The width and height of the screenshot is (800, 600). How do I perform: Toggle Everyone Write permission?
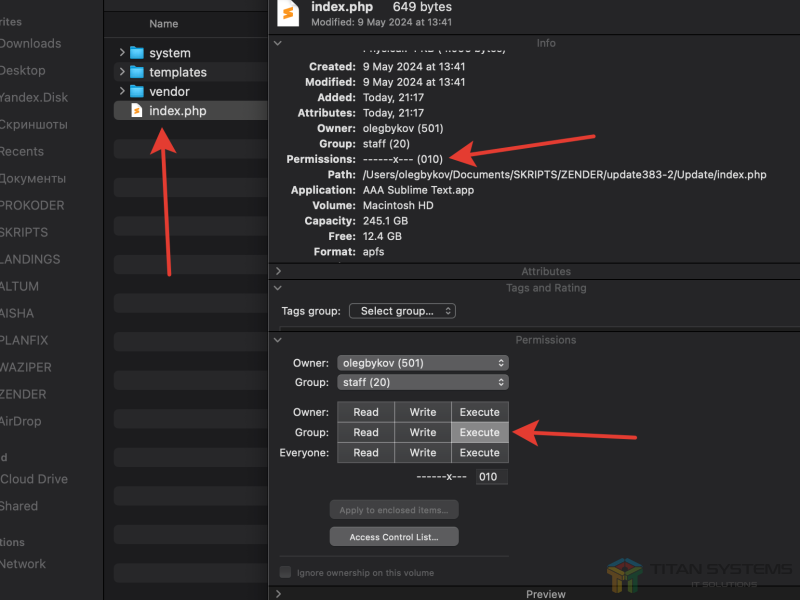423,453
